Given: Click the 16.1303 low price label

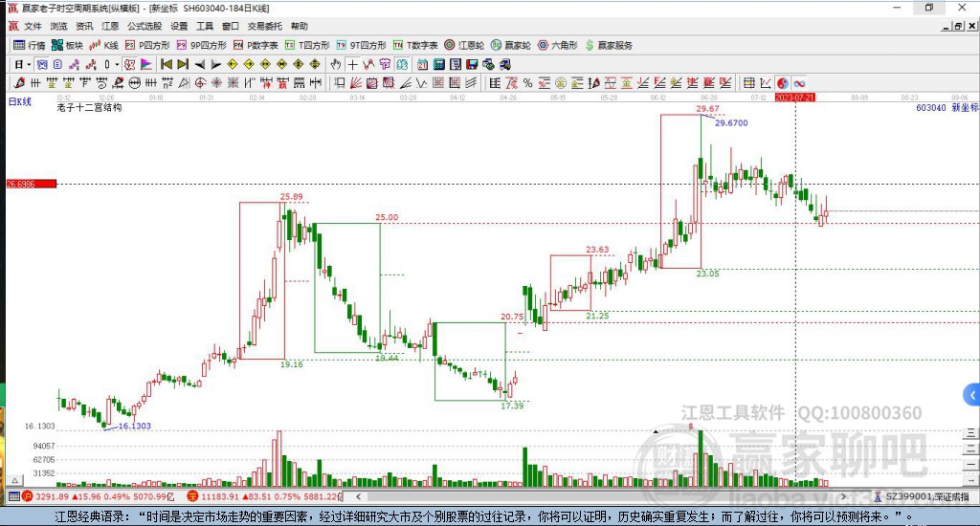Looking at the screenshot, I should (134, 426).
